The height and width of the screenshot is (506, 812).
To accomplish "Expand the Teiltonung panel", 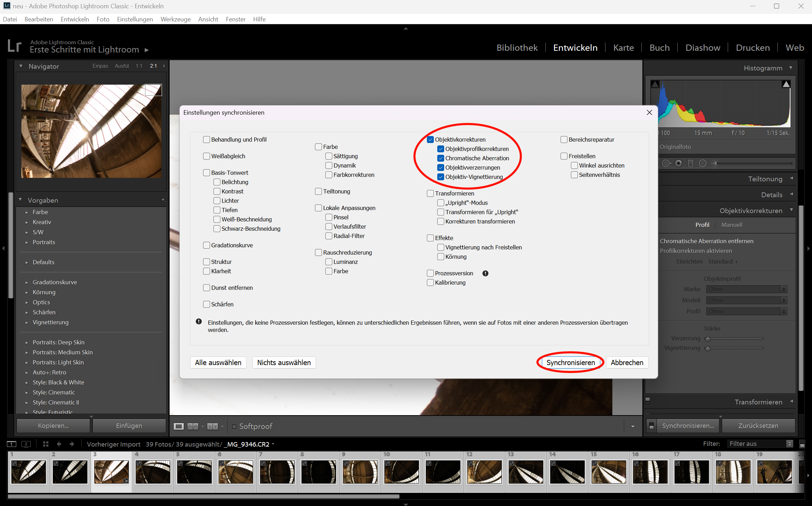I will coord(791,179).
